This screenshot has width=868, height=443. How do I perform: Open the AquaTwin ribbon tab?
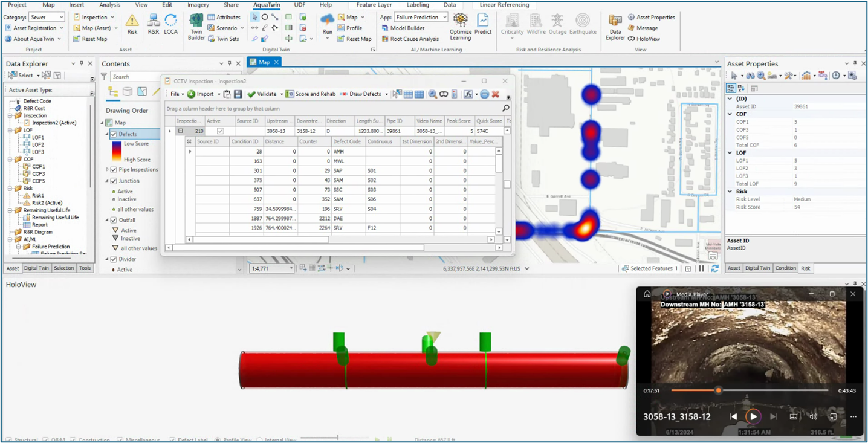point(266,5)
